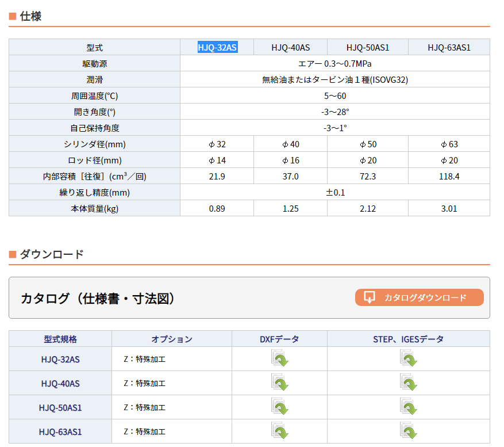Screen dimensions: 504x447
Task: Download DXF data for HJQ-63AS1
Action: (x=279, y=431)
